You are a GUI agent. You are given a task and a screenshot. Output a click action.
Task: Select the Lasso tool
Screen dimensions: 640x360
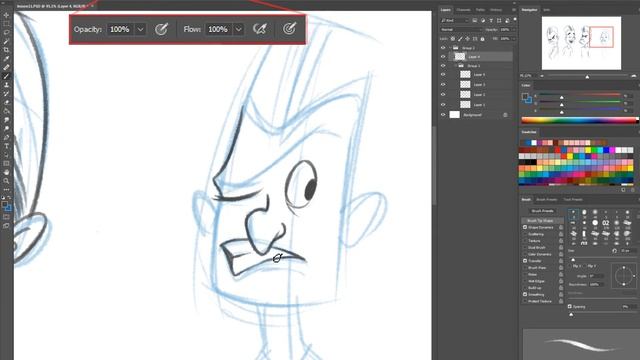pyautogui.click(x=6, y=32)
